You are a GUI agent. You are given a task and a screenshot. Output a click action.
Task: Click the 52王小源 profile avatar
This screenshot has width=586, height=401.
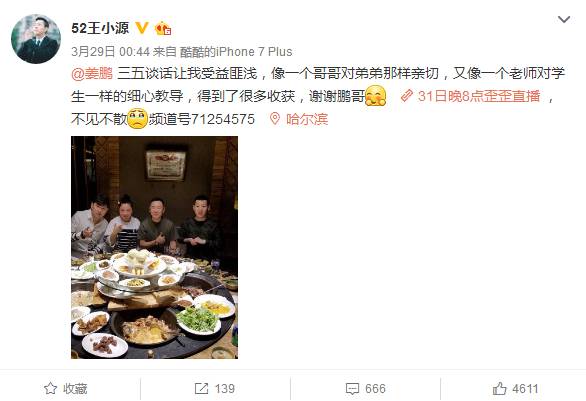click(x=36, y=39)
